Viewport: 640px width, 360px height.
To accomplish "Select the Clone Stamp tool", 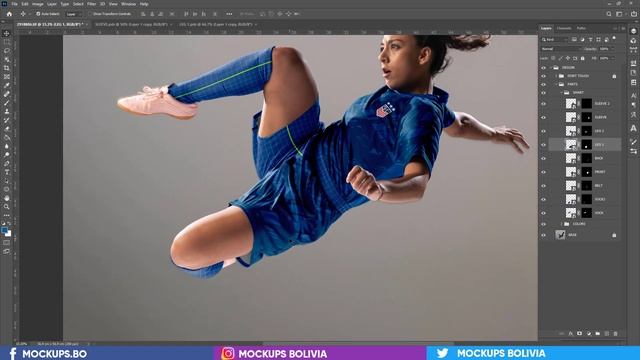I will click(7, 111).
